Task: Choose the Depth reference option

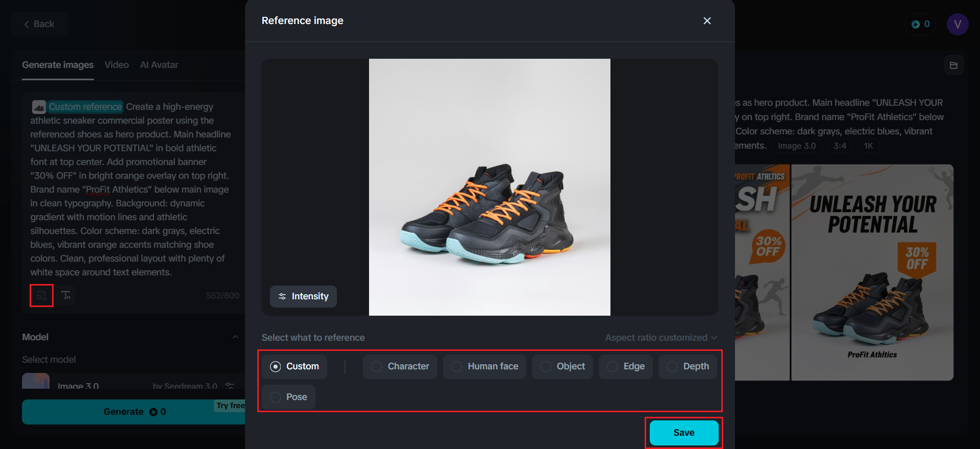Action: click(688, 366)
